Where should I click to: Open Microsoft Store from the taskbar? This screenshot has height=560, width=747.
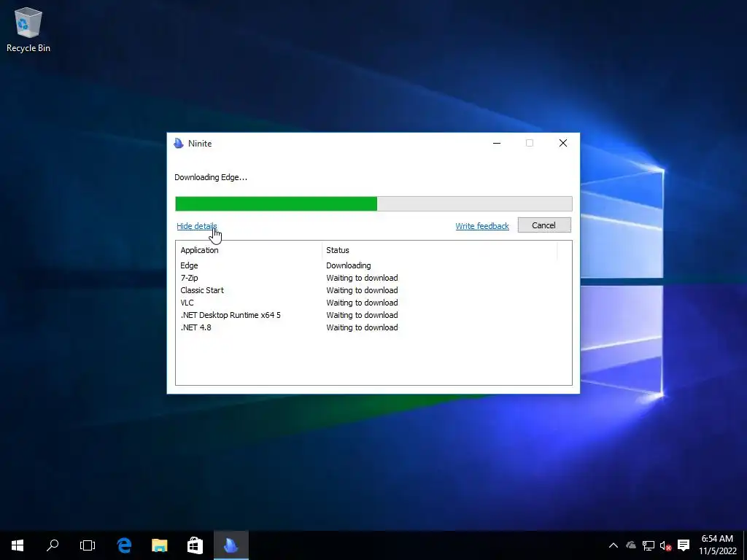tap(195, 545)
